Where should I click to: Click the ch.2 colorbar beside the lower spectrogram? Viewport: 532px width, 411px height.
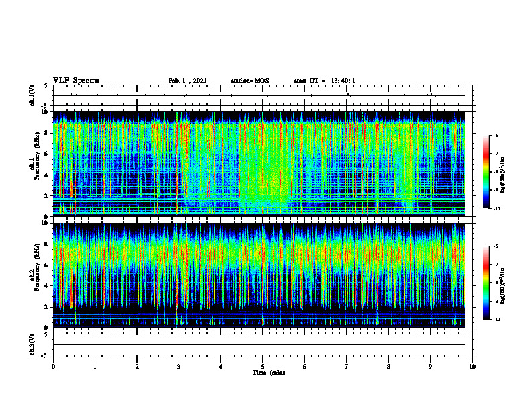tap(486, 283)
